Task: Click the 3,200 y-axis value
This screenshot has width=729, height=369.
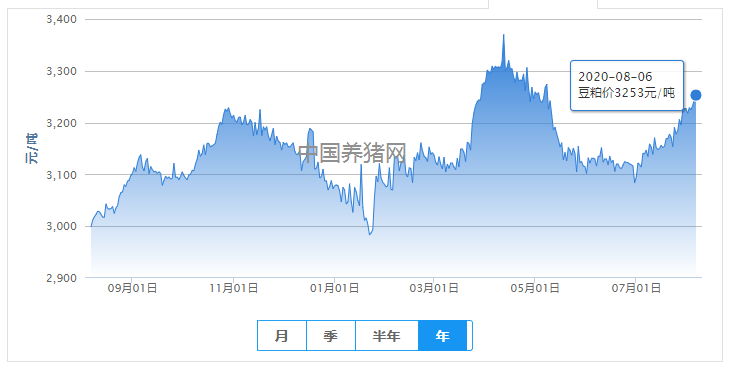Action: 61,123
